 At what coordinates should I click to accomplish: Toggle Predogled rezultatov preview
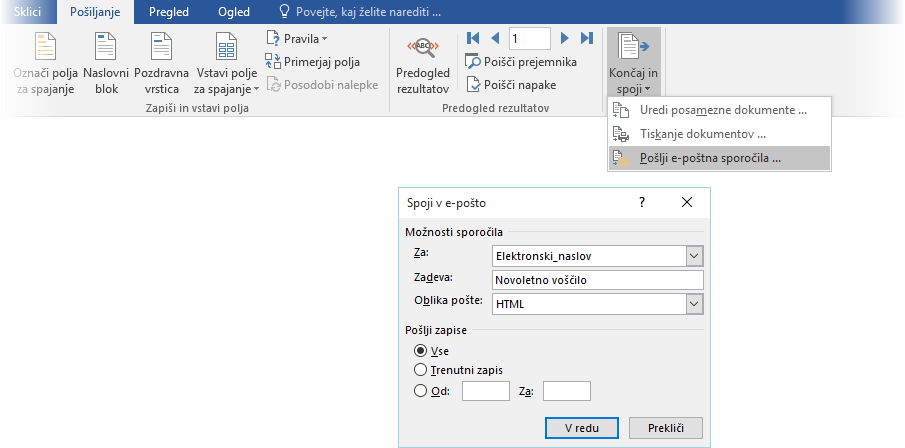click(423, 64)
